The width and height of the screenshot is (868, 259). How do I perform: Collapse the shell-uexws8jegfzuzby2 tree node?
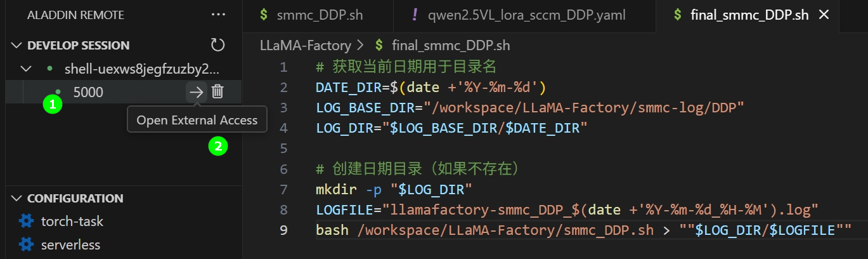pos(25,69)
